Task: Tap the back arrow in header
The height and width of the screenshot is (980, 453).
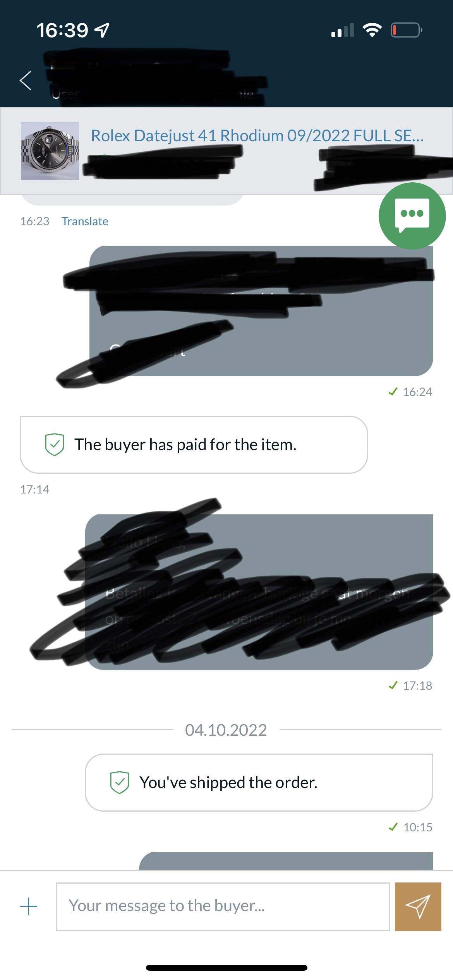Action: click(26, 81)
